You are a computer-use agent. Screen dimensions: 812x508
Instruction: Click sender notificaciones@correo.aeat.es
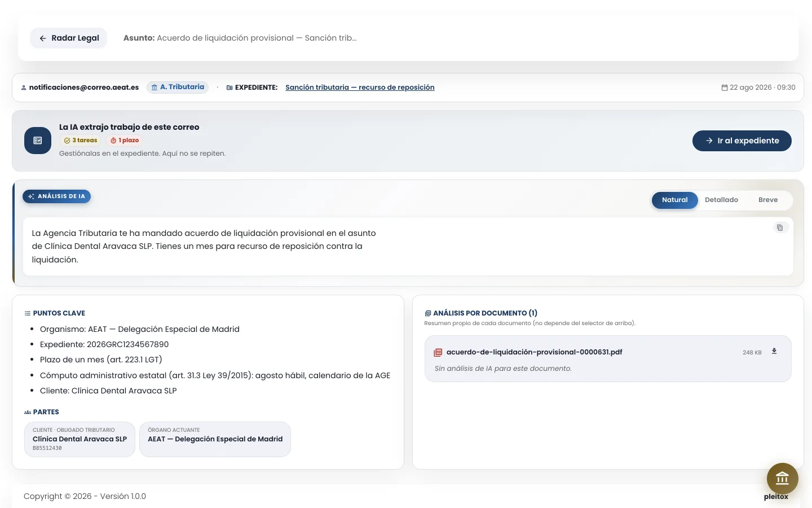84,87
